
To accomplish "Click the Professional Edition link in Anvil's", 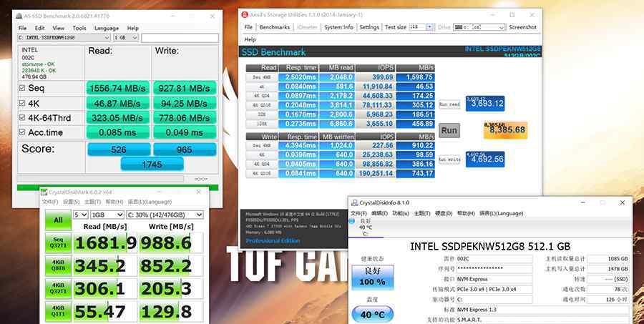I will click(x=273, y=240).
